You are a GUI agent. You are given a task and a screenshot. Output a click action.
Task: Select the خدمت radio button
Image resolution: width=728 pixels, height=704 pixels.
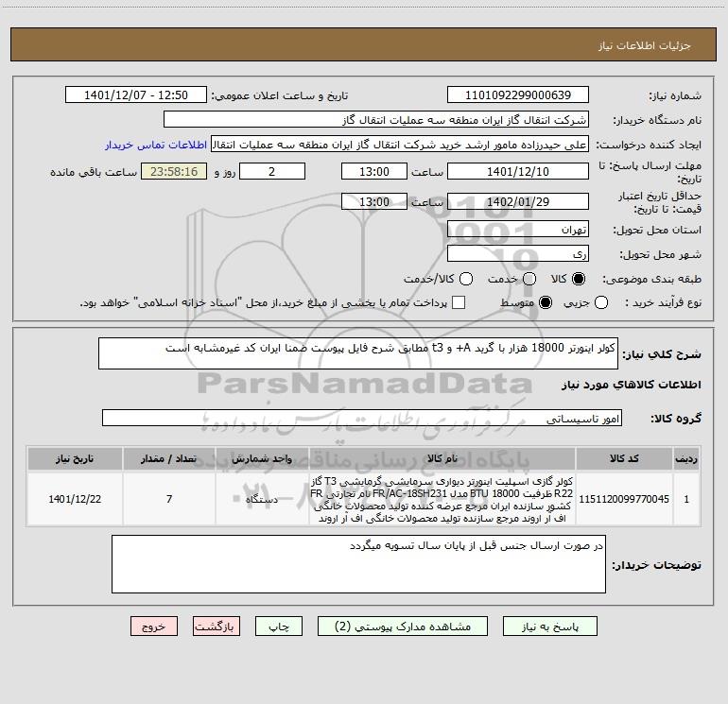coord(529,279)
